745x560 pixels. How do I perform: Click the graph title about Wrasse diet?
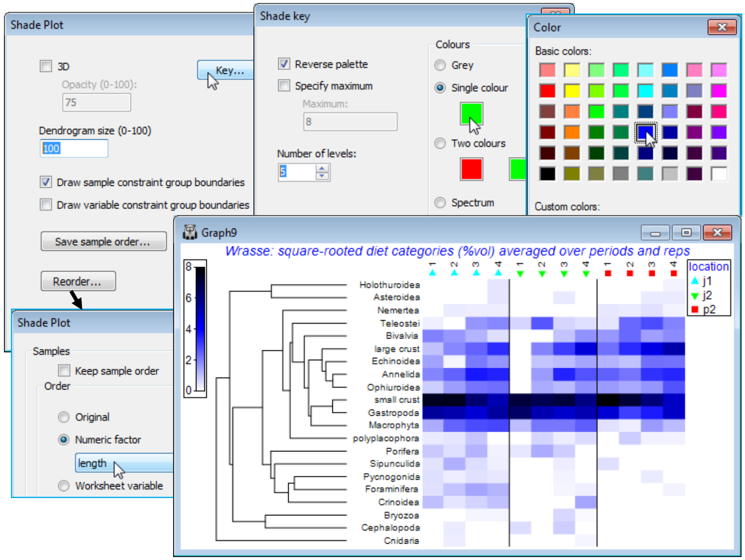(x=457, y=251)
